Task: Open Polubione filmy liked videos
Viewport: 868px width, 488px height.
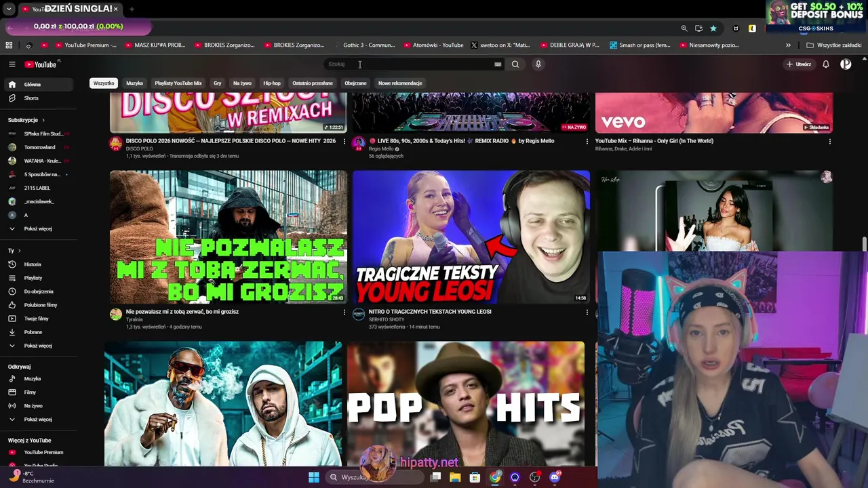Action: [39, 305]
